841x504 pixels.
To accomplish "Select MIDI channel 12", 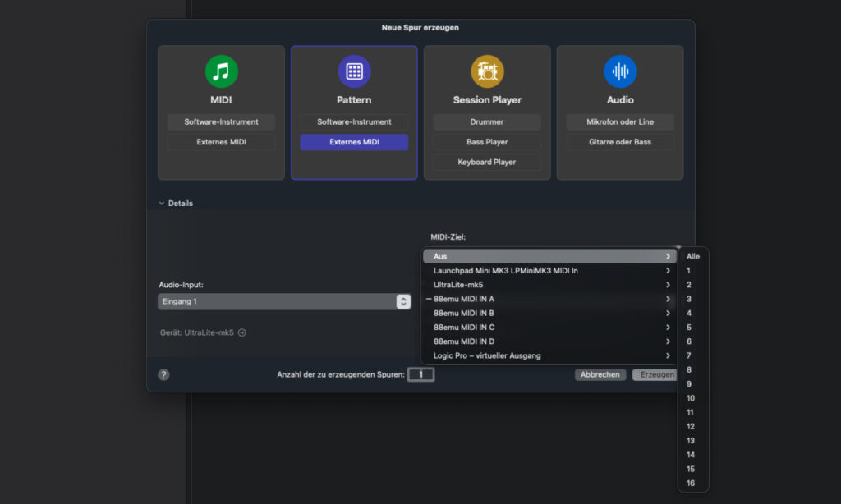I will 693,426.
